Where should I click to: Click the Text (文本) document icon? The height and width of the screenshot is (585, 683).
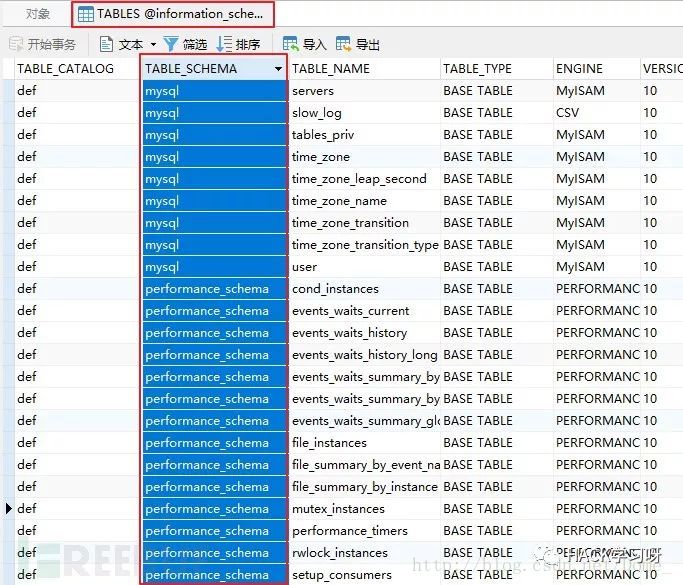(x=106, y=45)
